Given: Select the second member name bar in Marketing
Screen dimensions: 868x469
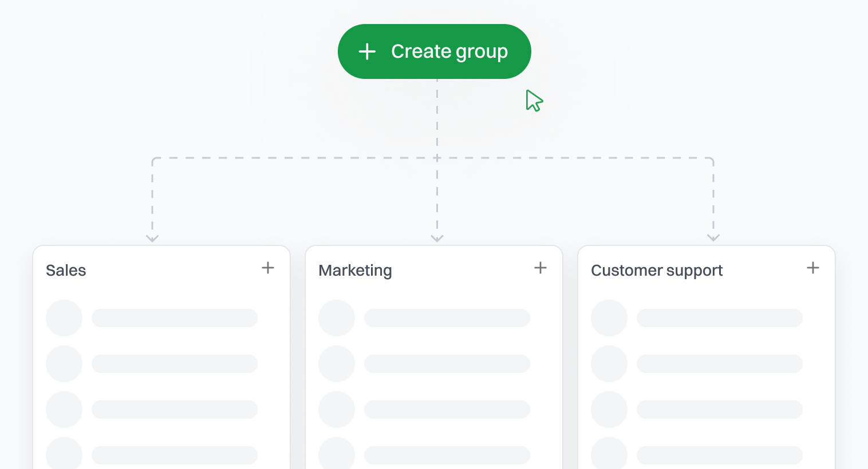Looking at the screenshot, I should click(447, 364).
